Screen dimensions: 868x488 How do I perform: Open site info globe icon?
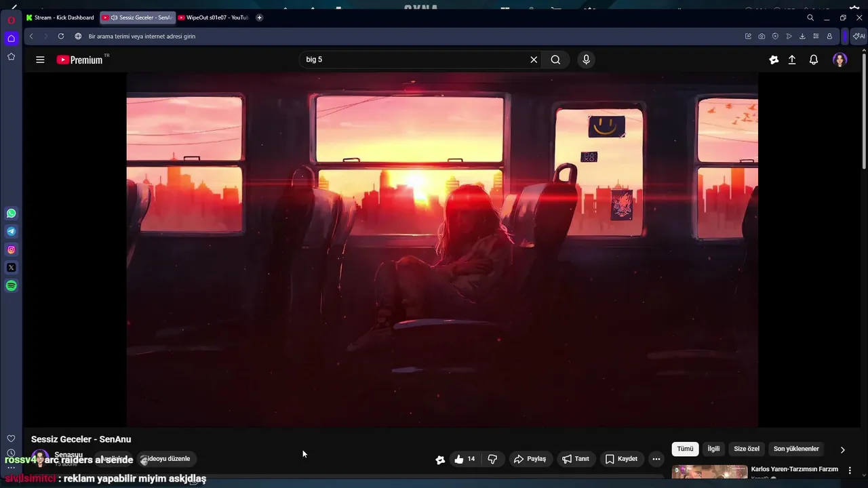pos(78,36)
